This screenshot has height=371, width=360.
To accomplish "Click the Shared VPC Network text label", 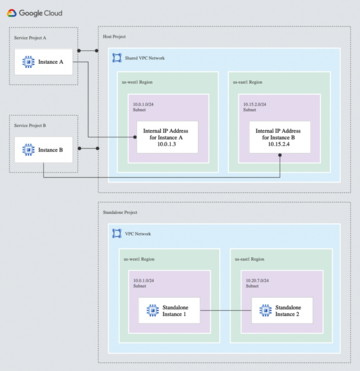I will [145, 58].
